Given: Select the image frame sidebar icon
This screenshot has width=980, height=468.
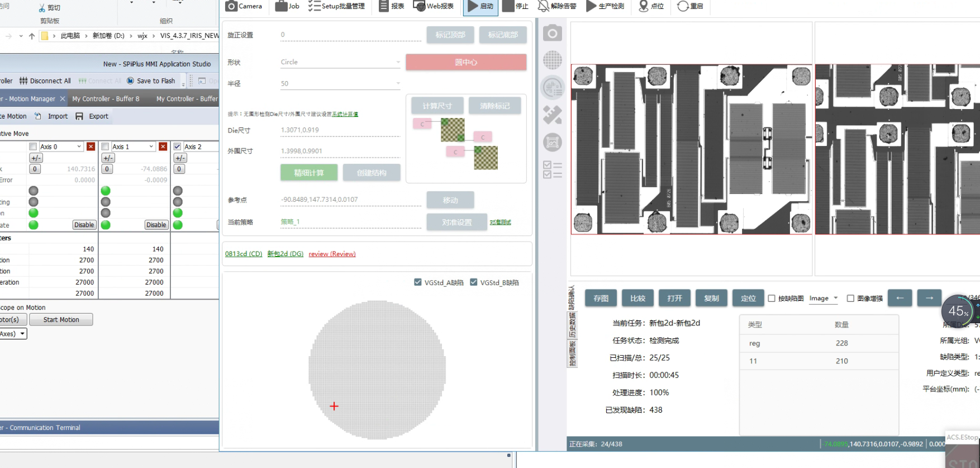Looking at the screenshot, I should pos(553,143).
